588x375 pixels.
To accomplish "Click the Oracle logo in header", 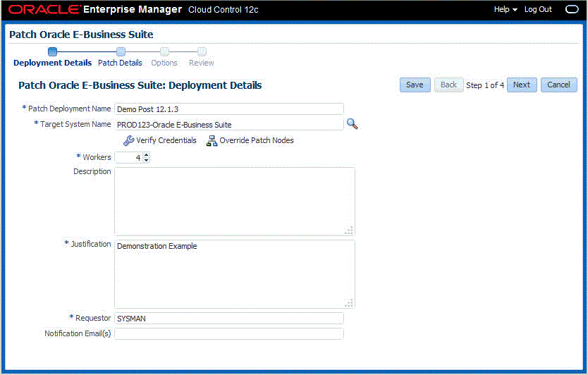I will pyautogui.click(x=44, y=10).
